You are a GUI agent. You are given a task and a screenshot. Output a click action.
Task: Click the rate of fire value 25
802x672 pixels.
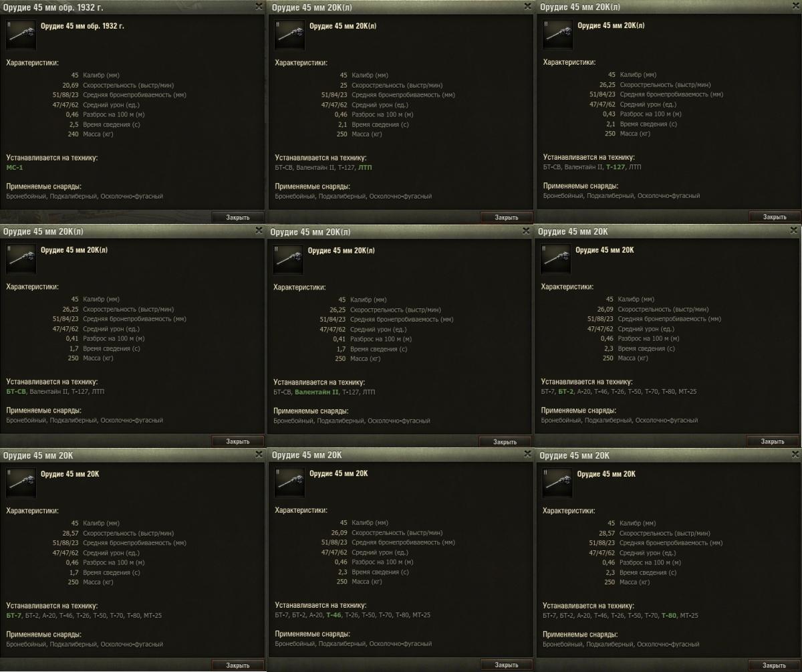(343, 85)
